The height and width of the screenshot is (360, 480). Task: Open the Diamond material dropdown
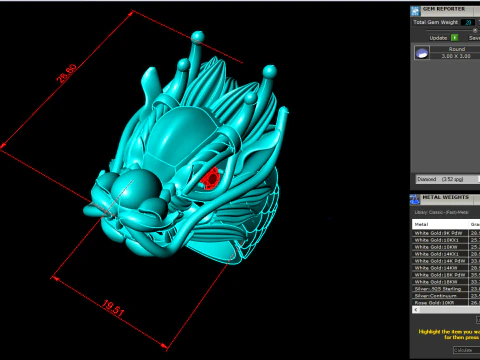(447, 179)
